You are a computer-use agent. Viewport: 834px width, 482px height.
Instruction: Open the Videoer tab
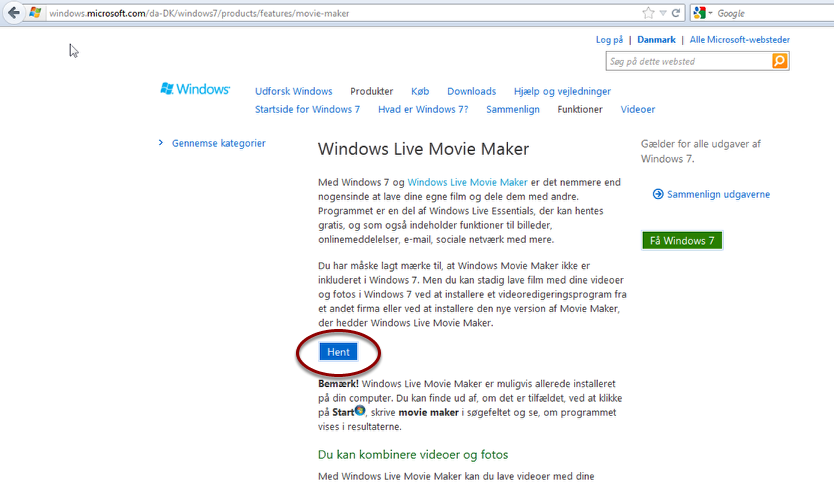point(638,110)
